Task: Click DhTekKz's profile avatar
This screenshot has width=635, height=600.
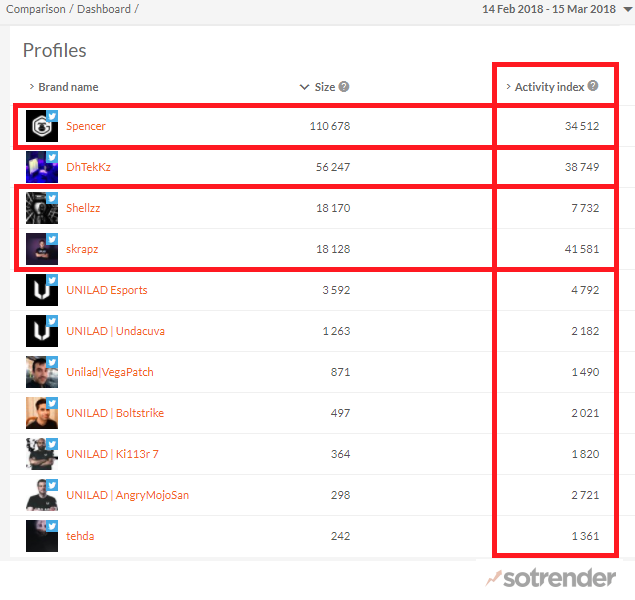Action: click(x=41, y=167)
